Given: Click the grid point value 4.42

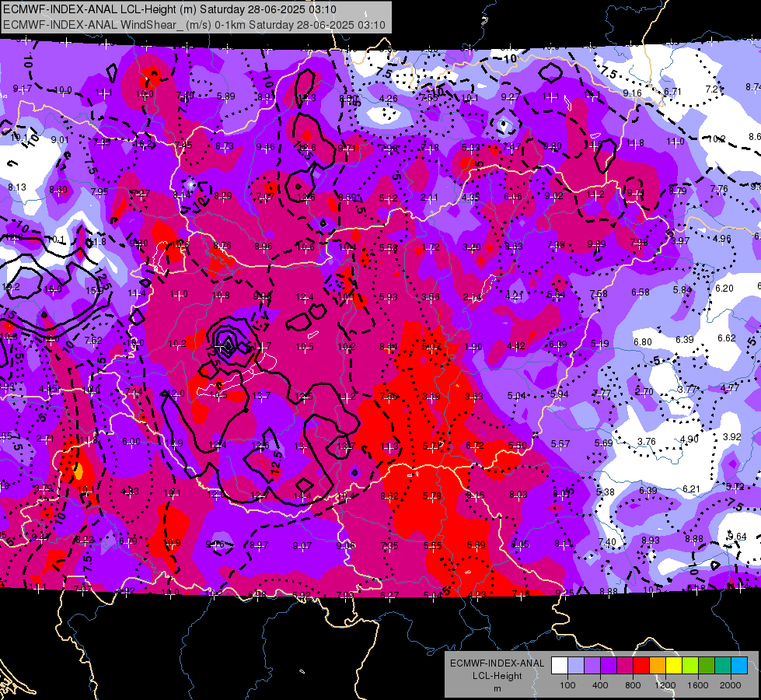Looking at the screenshot, I should (515, 346).
